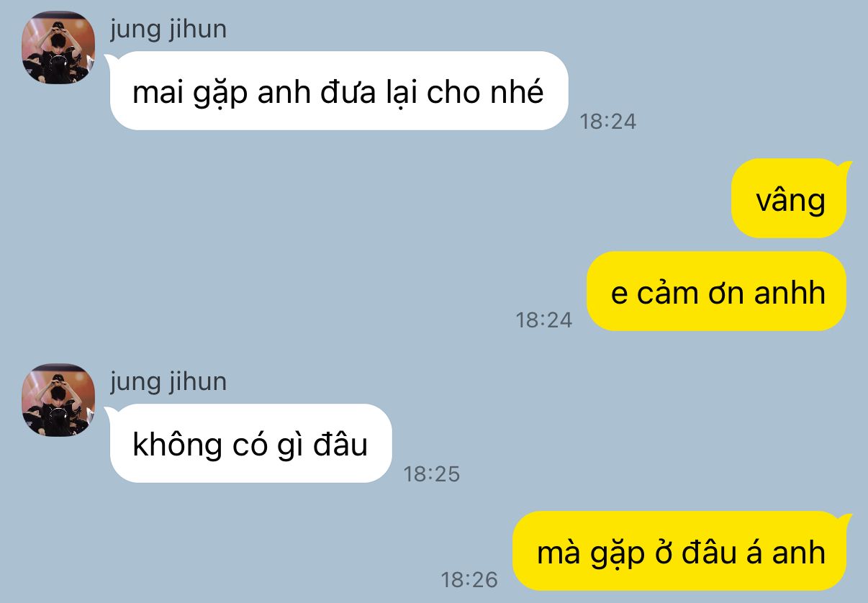Select the yellow 'vâng' message bubble
The image size is (868, 603).
[x=790, y=198]
